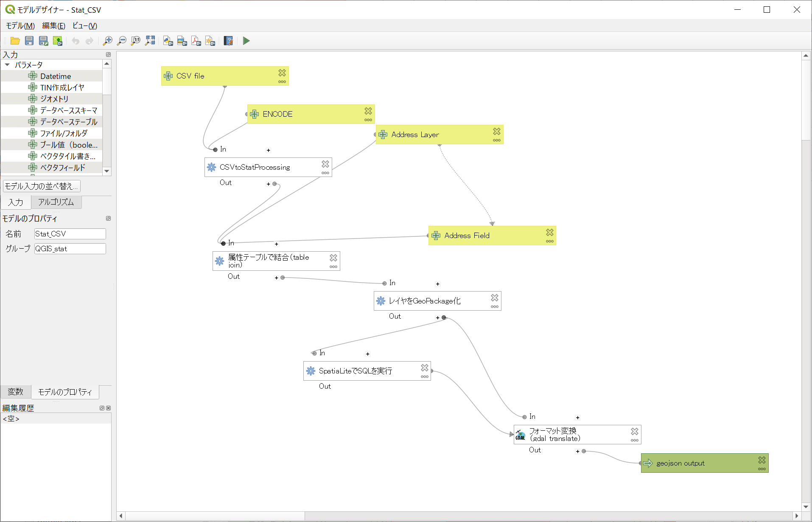Delete the Address Field input box
The height and width of the screenshot is (522, 812).
pyautogui.click(x=550, y=232)
